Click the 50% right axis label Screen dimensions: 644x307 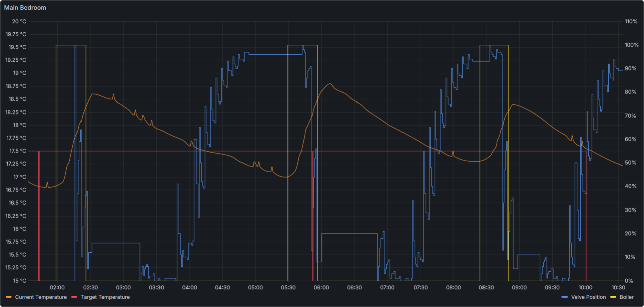(630, 163)
